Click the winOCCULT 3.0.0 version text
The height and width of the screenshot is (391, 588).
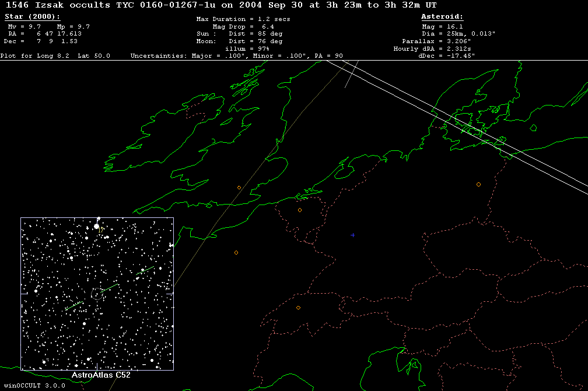(x=33, y=386)
